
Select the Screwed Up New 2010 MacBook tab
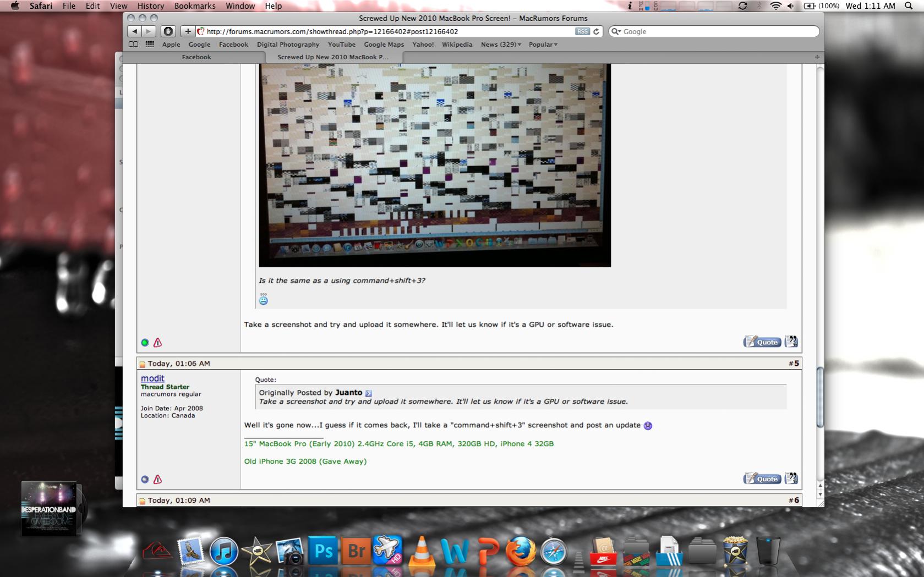(333, 57)
